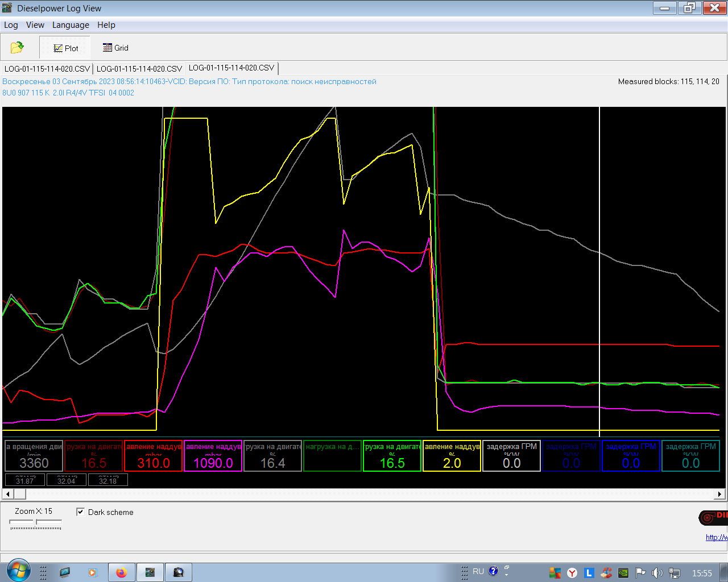Click the volume speaker icon in tray

[x=657, y=573]
